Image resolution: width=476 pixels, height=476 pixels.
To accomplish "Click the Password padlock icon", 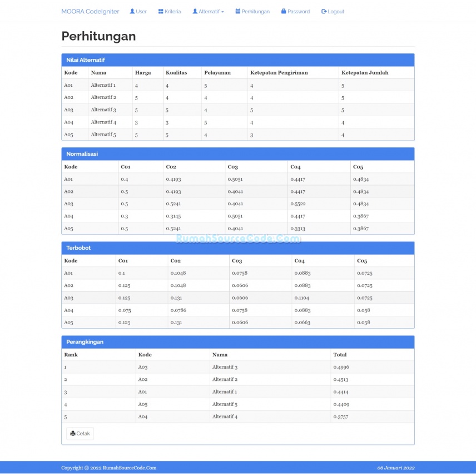I will tap(282, 11).
